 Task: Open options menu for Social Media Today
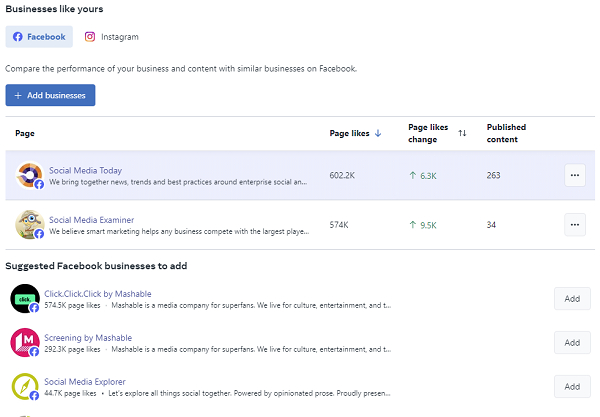click(574, 175)
